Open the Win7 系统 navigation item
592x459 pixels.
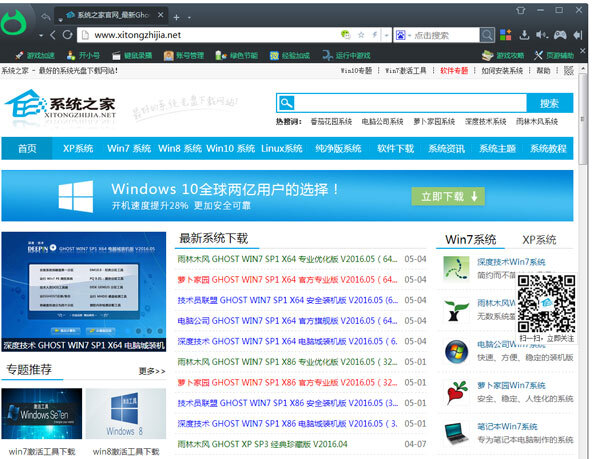pos(129,148)
